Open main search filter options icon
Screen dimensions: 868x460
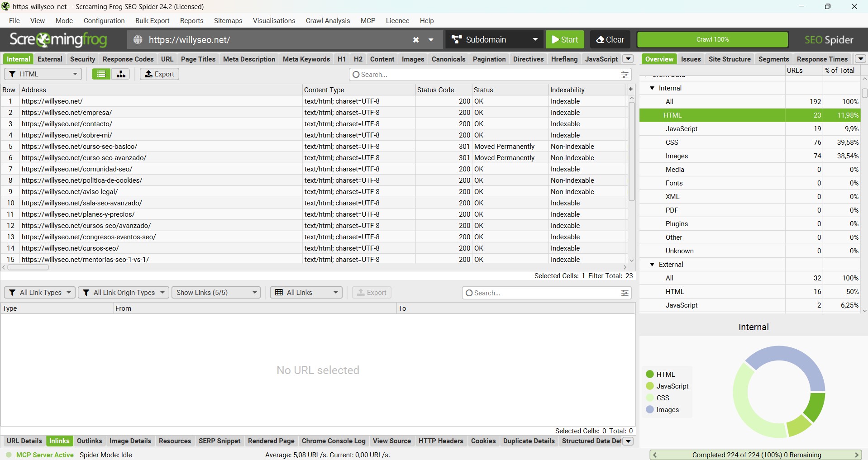coord(625,75)
